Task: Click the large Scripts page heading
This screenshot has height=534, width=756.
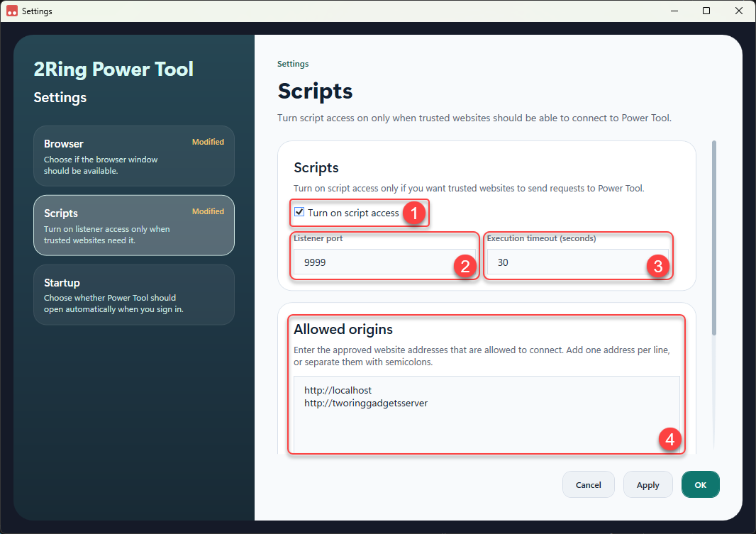Action: click(316, 91)
